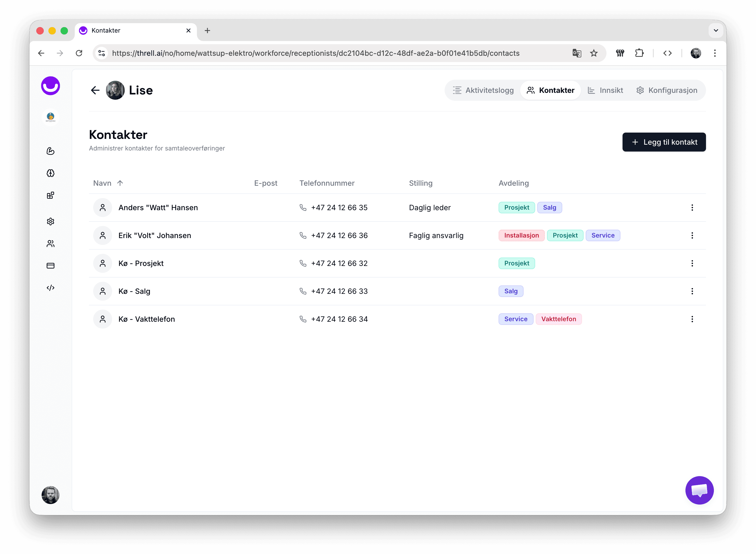This screenshot has width=756, height=554.
Task: Click the flexed arm workforce icon
Action: [x=50, y=151]
